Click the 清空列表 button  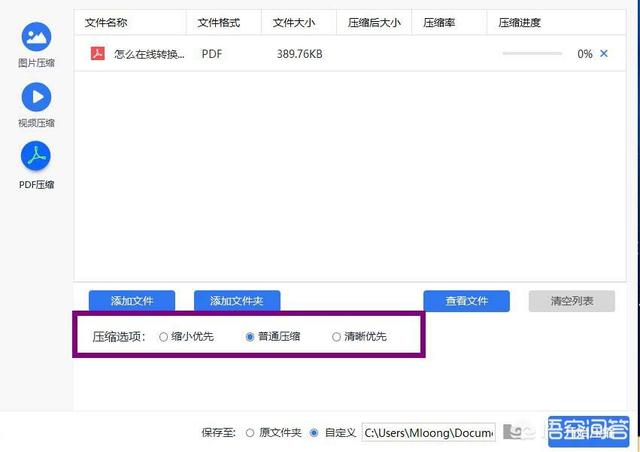pyautogui.click(x=571, y=301)
